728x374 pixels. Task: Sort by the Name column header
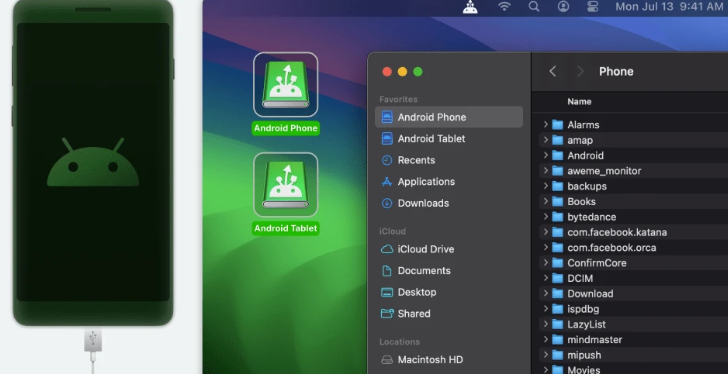click(x=579, y=101)
